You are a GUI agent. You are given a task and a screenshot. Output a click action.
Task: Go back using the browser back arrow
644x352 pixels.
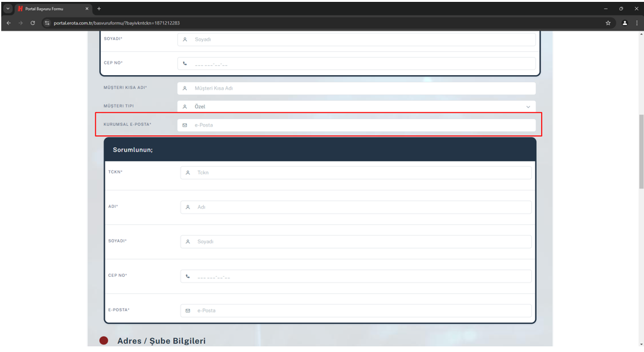[x=8, y=23]
